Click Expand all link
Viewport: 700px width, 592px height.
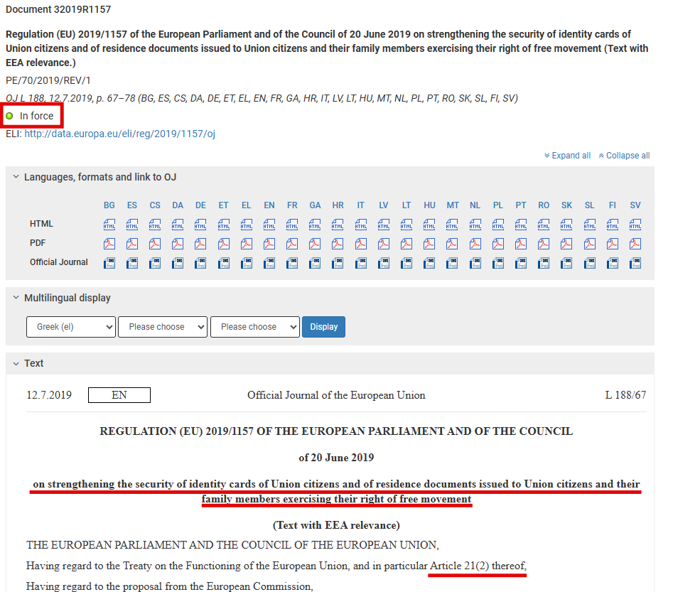[x=567, y=156]
